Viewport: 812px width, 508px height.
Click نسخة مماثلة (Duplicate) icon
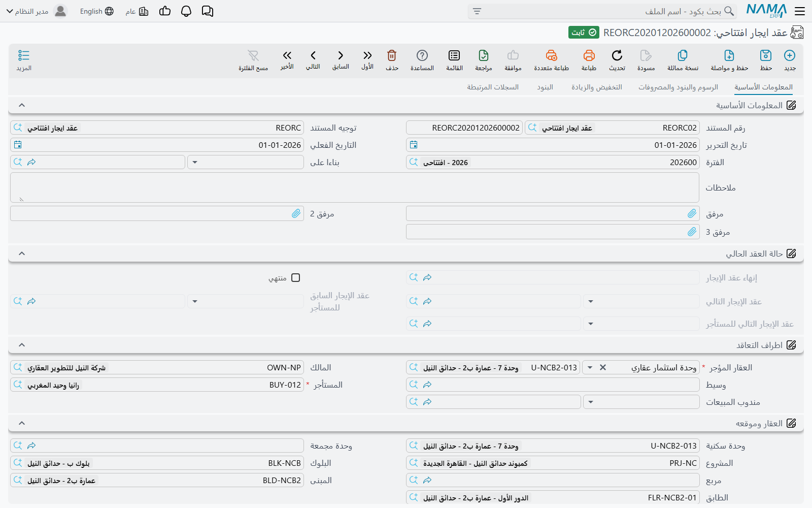(683, 55)
